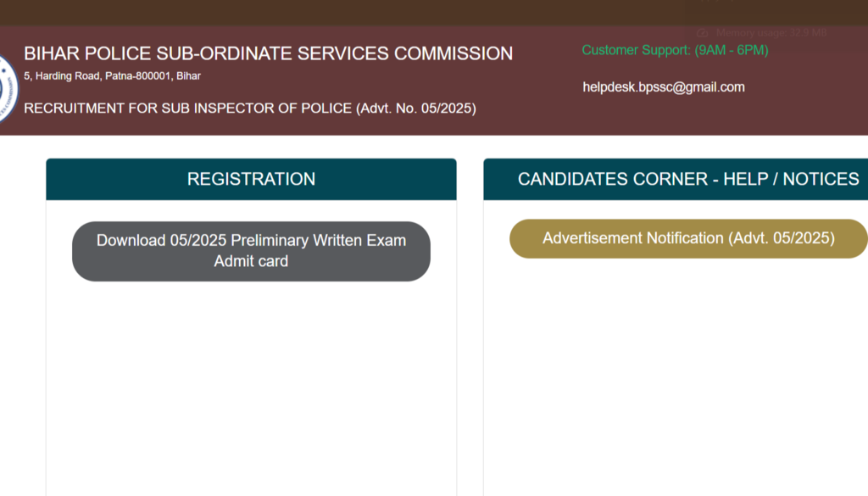Click the dark brown bar at the top
The height and width of the screenshot is (496, 868).
339,12
